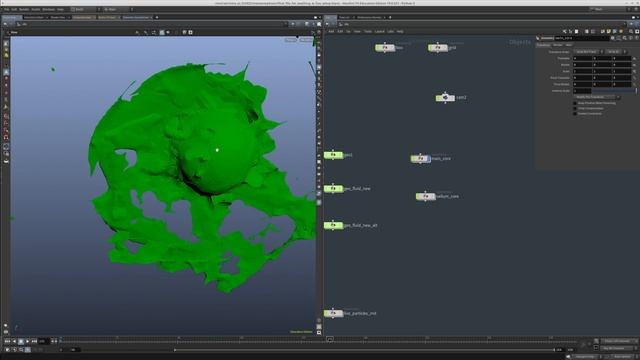Open the Render menu in main menubar
This screenshot has height=360, width=640.
point(24,9)
